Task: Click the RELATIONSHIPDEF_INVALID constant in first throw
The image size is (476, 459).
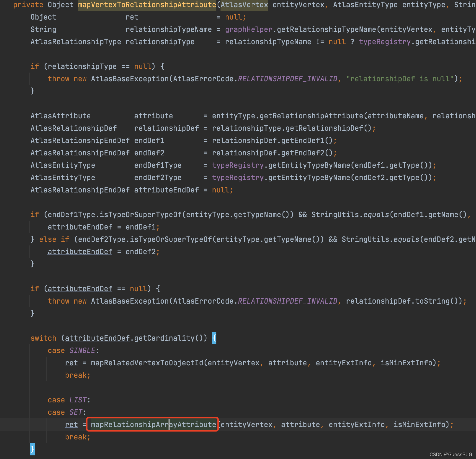Action: (x=287, y=79)
